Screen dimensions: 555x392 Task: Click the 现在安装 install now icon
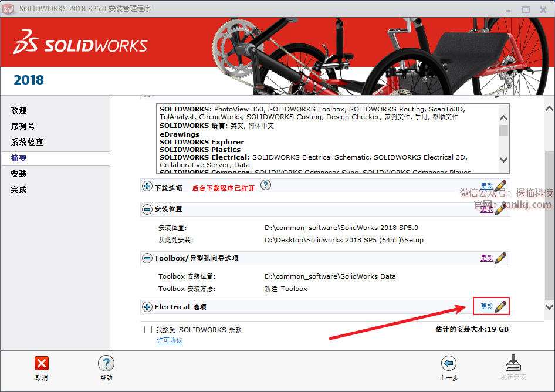pyautogui.click(x=513, y=363)
